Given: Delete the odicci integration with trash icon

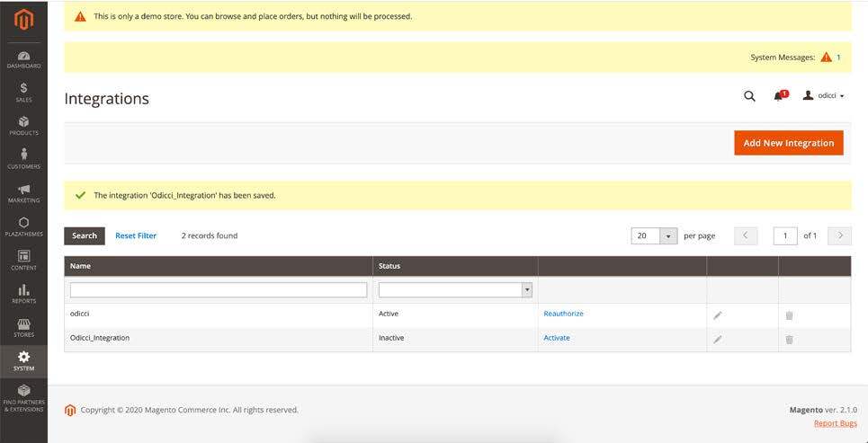Looking at the screenshot, I should pos(789,315).
